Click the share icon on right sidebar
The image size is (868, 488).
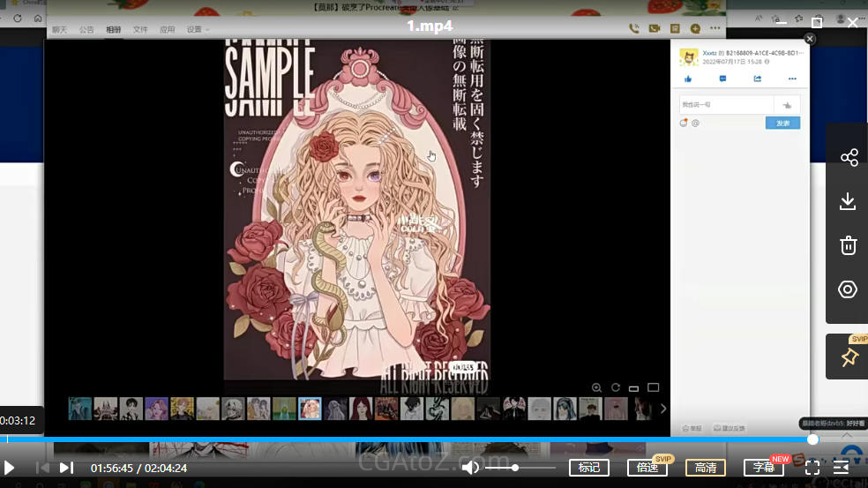849,158
